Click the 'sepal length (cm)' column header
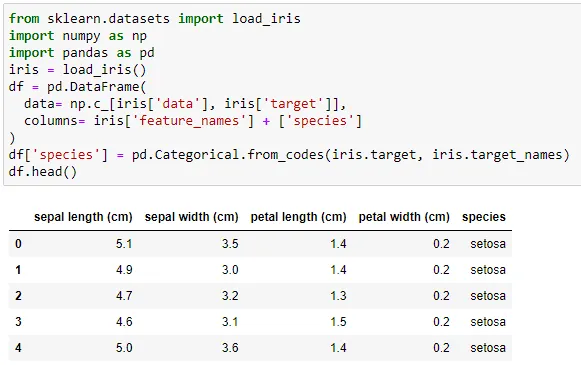581x365 pixels. 83,217
